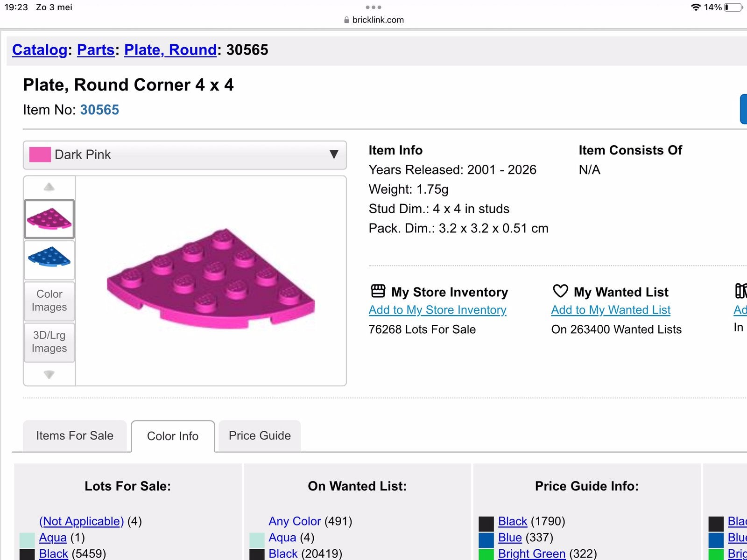Open the Dark Pink color dropdown
Viewport: 747px width, 560px height.
click(185, 155)
